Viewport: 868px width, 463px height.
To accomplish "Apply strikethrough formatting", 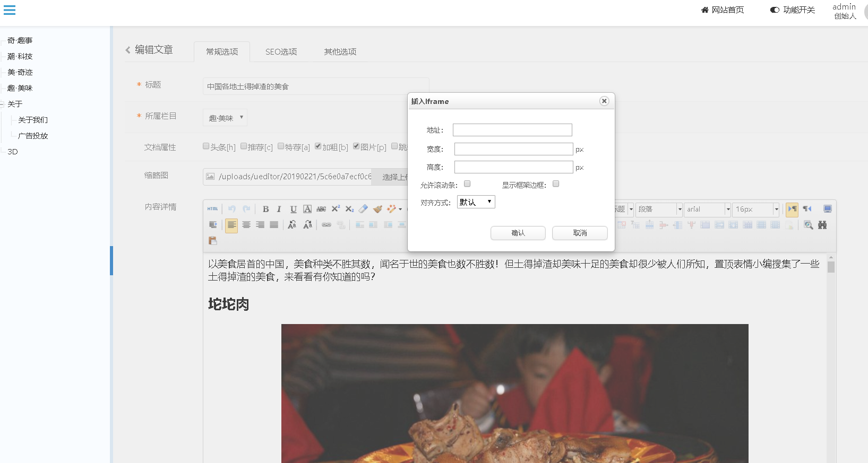I will tap(321, 209).
